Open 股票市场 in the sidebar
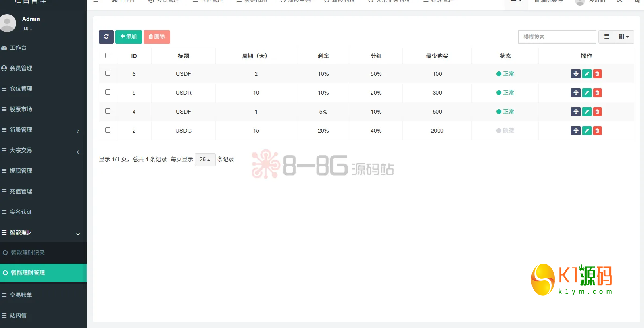Screen dimensions: 644x328 click(x=43, y=109)
